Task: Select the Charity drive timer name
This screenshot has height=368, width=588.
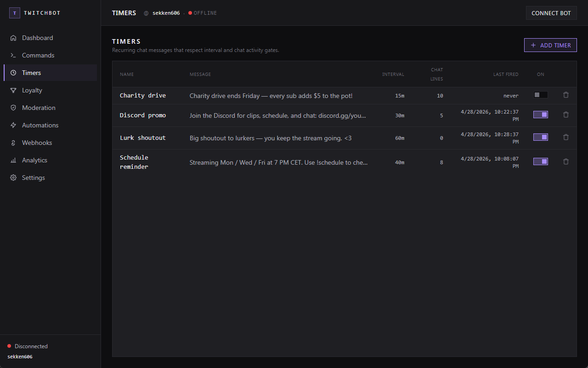Action: [x=143, y=95]
